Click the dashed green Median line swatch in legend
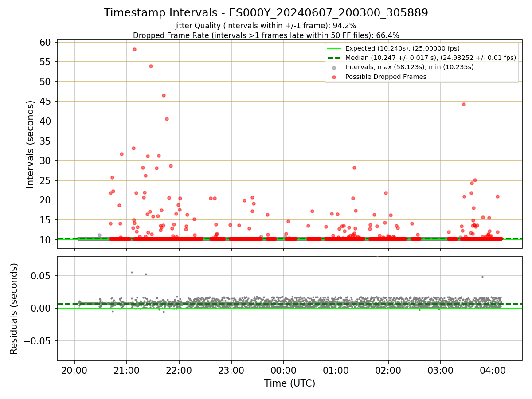532x399 pixels. (x=334, y=58)
